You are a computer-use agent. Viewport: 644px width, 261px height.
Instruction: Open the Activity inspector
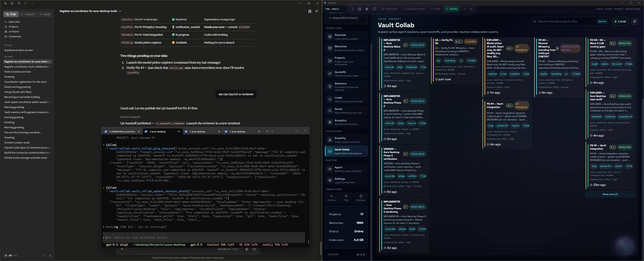(x=332, y=198)
